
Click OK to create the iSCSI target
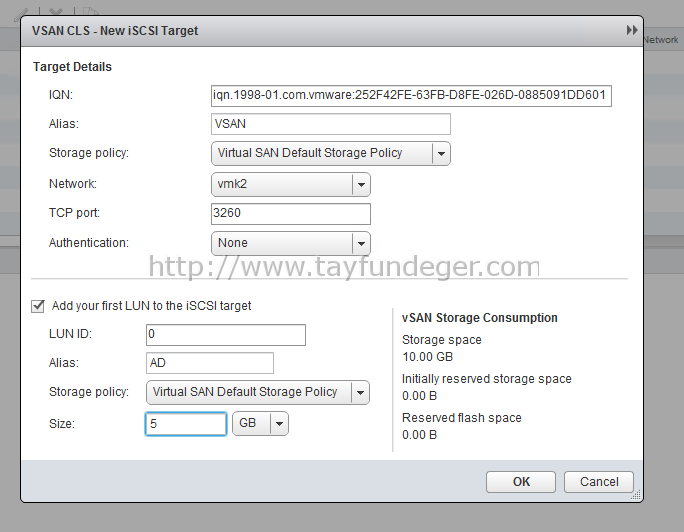click(x=521, y=482)
